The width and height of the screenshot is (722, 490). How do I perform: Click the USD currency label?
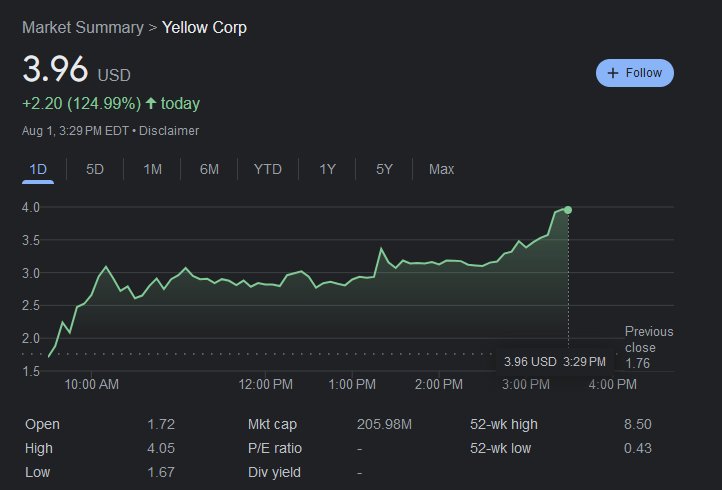click(114, 75)
